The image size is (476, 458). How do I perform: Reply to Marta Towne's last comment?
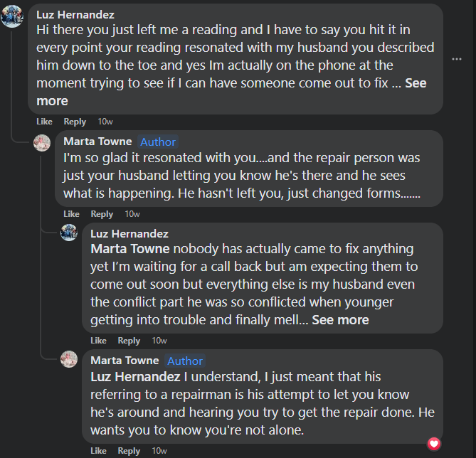coord(129,451)
